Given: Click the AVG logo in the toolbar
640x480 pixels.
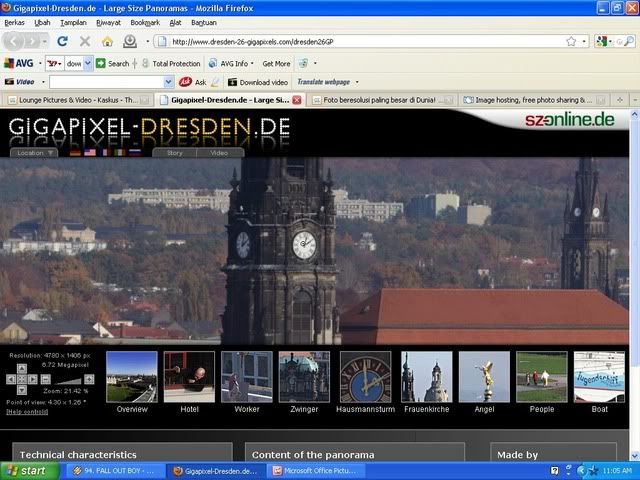Looking at the screenshot, I should pos(18,63).
